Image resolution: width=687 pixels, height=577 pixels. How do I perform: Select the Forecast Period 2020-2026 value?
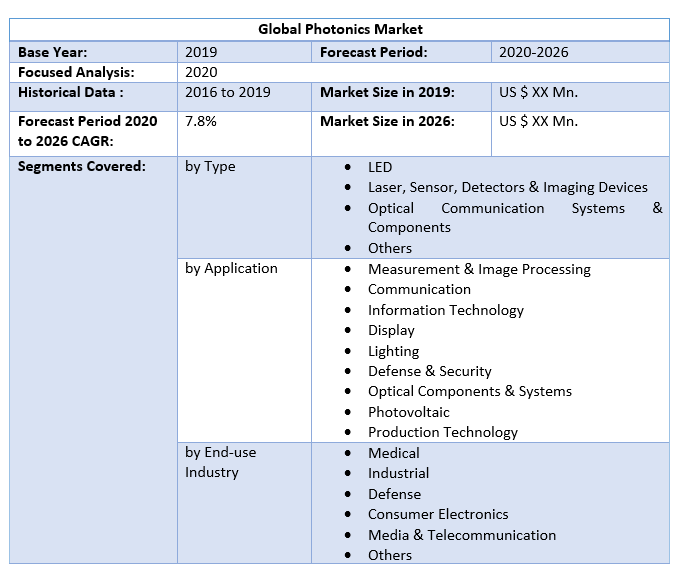pyautogui.click(x=535, y=52)
